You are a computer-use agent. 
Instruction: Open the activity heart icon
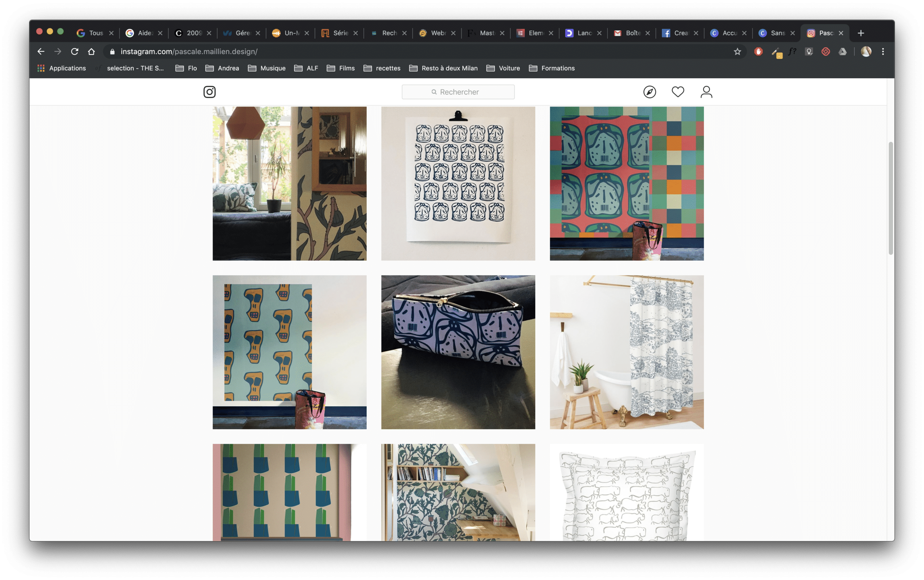678,92
